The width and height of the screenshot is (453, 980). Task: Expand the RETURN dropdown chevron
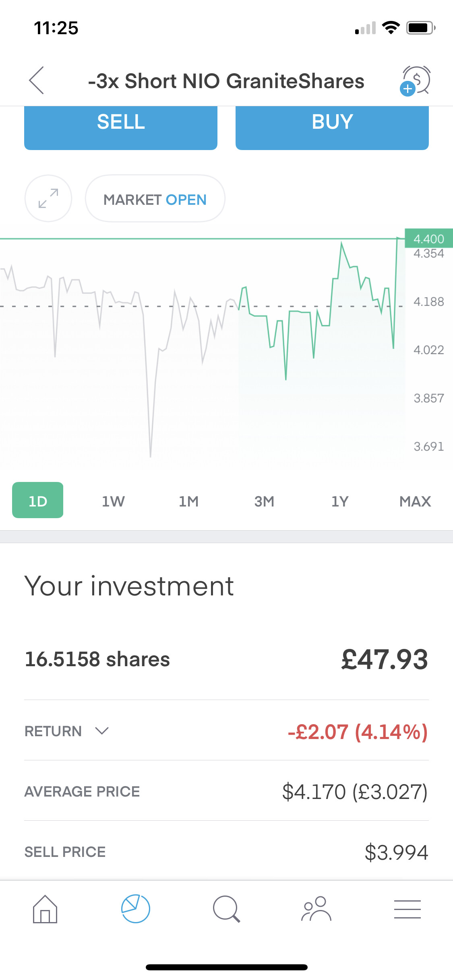point(102,731)
